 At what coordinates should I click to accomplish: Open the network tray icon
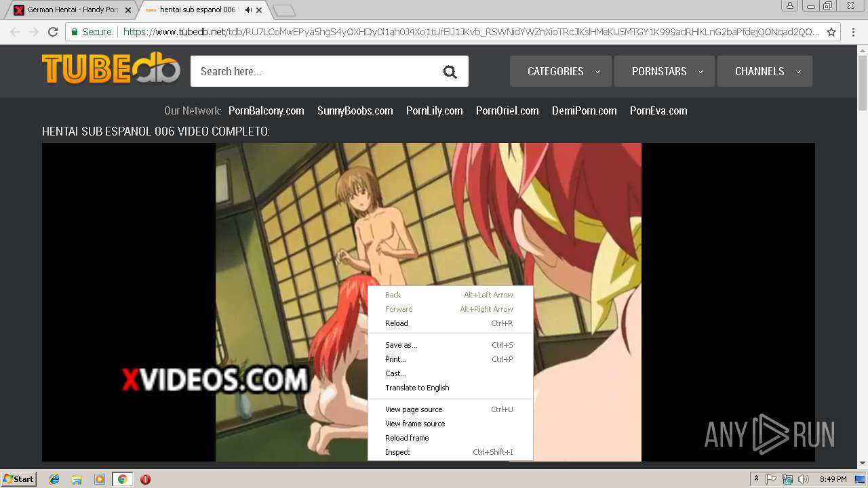click(x=787, y=479)
